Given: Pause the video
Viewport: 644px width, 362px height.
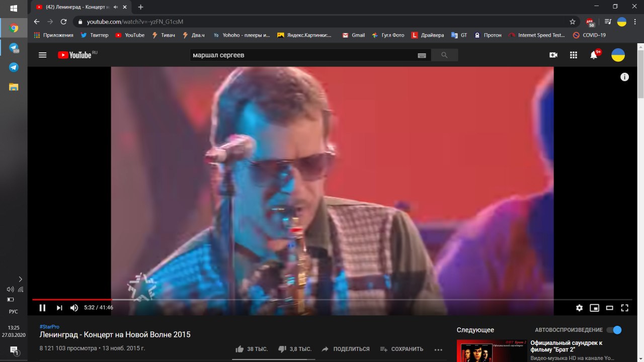Looking at the screenshot, I should (43, 308).
